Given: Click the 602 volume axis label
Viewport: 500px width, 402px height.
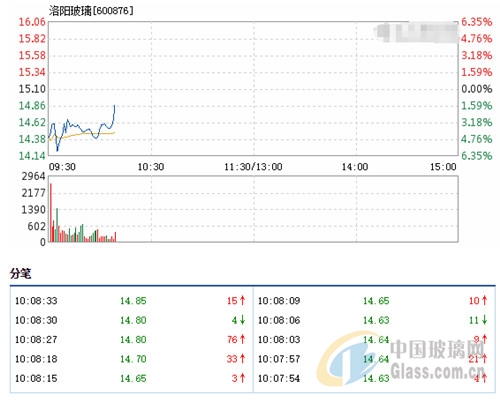Looking at the screenshot, I should tap(36, 226).
